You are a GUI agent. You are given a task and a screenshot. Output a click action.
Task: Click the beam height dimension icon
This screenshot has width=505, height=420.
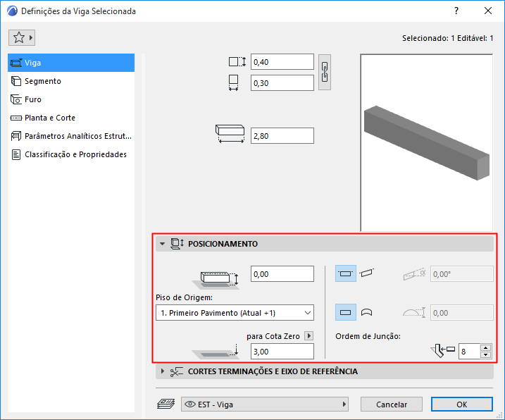point(237,61)
